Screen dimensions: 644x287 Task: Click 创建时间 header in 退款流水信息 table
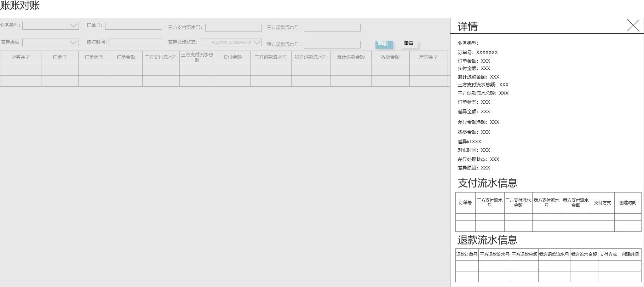pyautogui.click(x=630, y=254)
